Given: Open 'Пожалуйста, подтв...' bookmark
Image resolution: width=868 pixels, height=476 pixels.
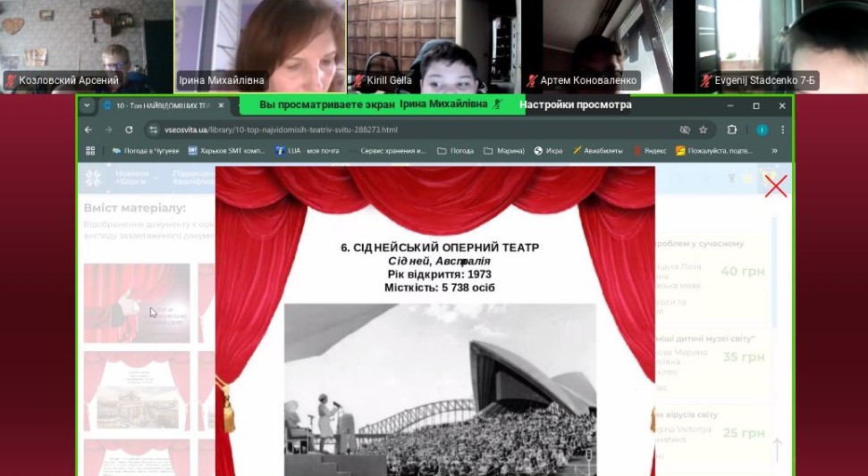Looking at the screenshot, I should pyautogui.click(x=714, y=150).
